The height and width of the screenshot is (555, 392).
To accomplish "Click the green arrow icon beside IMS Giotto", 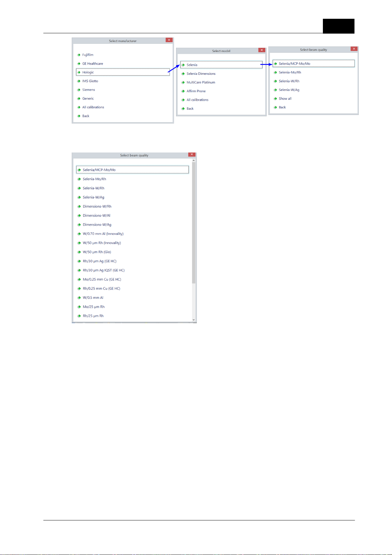I will (79, 81).
